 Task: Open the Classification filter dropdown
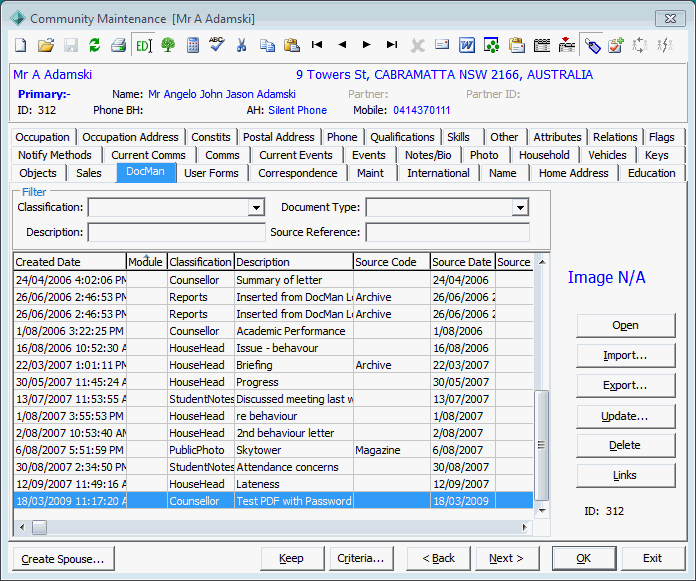coord(256,207)
